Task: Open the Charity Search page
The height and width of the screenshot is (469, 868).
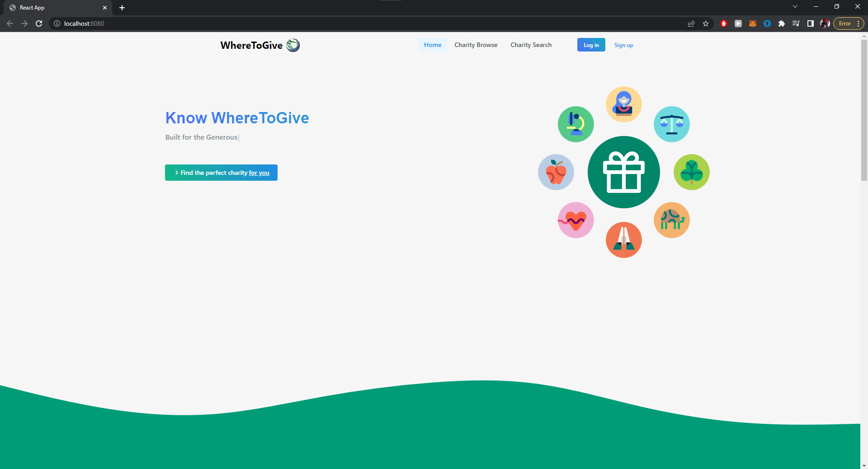Action: [531, 45]
